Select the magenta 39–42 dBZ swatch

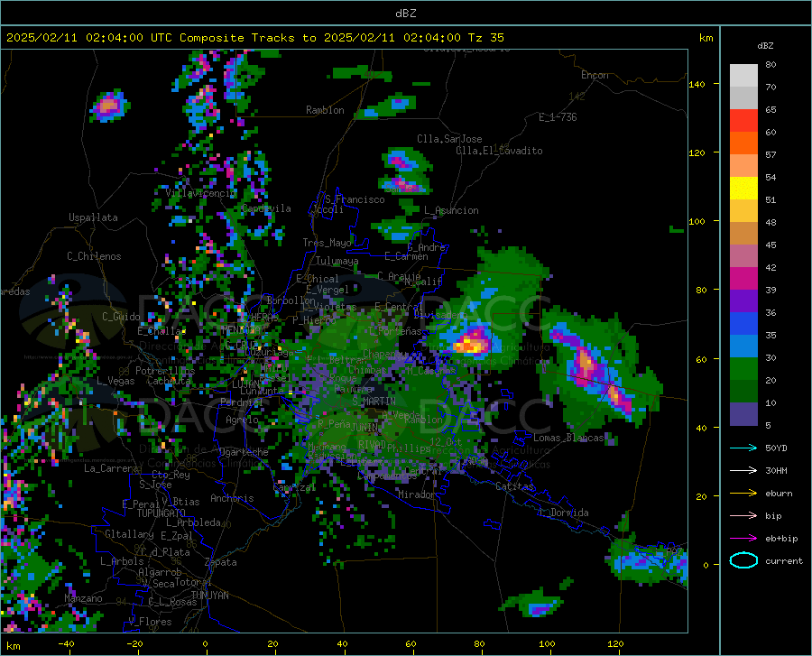coord(743,279)
